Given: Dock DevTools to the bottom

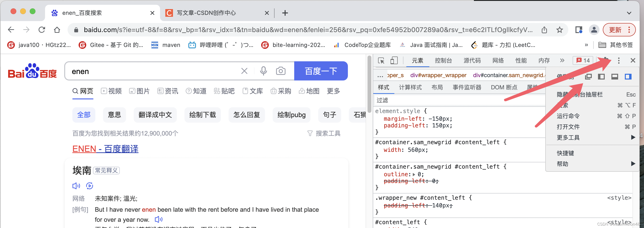Looking at the screenshot, I should [x=615, y=76].
